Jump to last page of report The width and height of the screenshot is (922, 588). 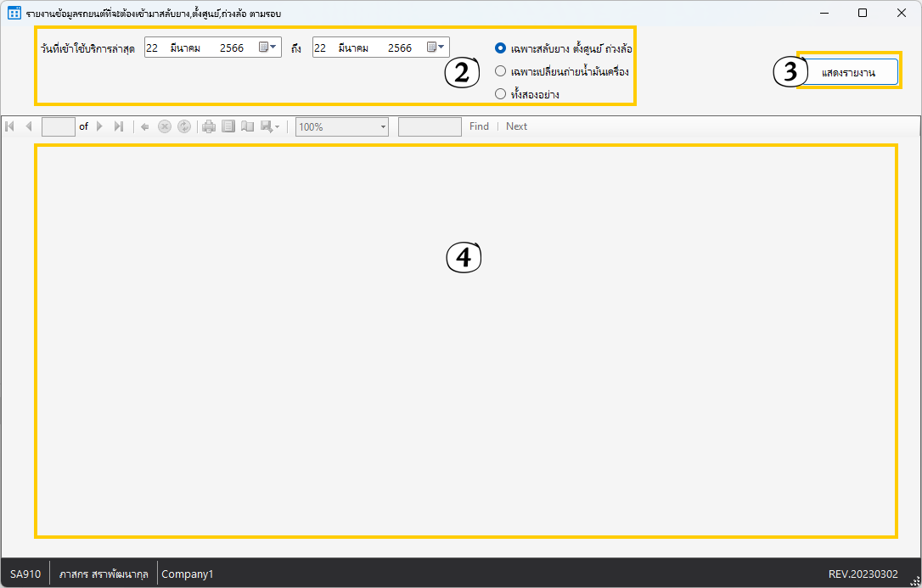118,126
